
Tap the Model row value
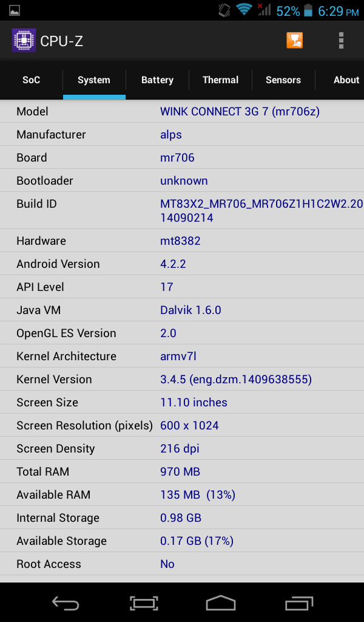tap(240, 111)
